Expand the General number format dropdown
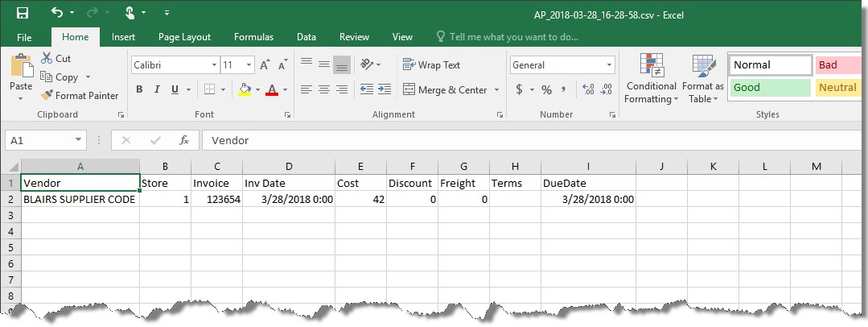The width and height of the screenshot is (868, 327). [609, 65]
